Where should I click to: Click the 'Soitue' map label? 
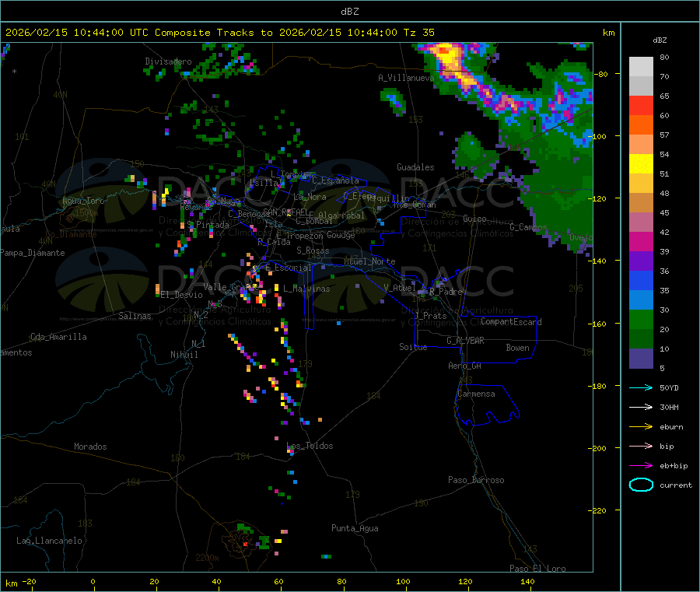tap(413, 347)
